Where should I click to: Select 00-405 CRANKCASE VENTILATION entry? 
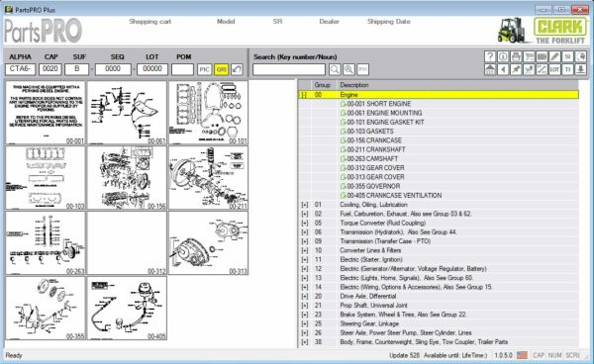point(391,195)
